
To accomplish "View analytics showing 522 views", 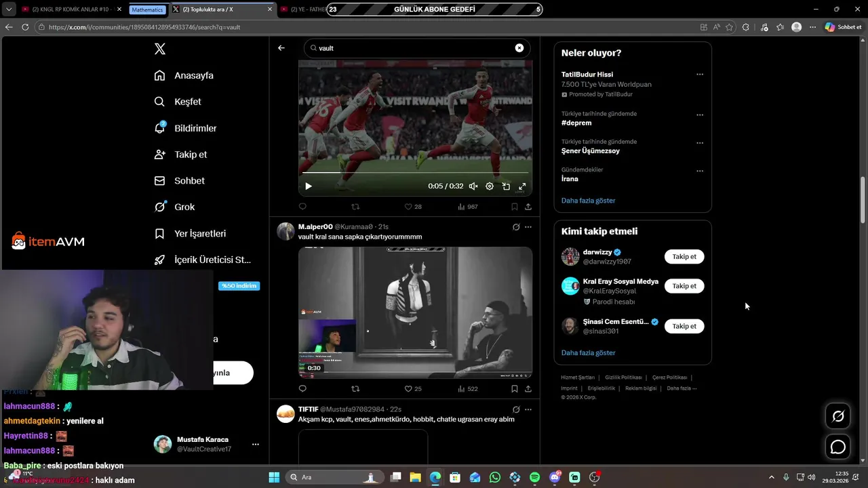I will [x=468, y=389].
